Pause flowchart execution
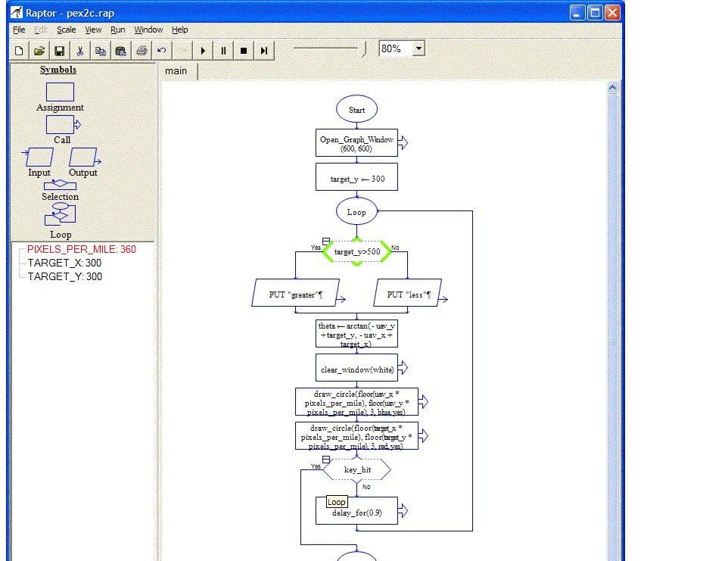 (223, 51)
